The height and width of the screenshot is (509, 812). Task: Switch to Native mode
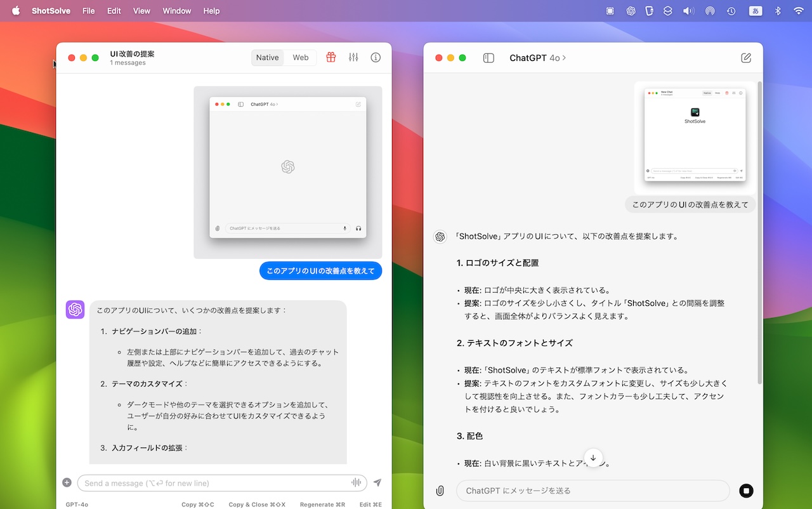[x=268, y=57]
